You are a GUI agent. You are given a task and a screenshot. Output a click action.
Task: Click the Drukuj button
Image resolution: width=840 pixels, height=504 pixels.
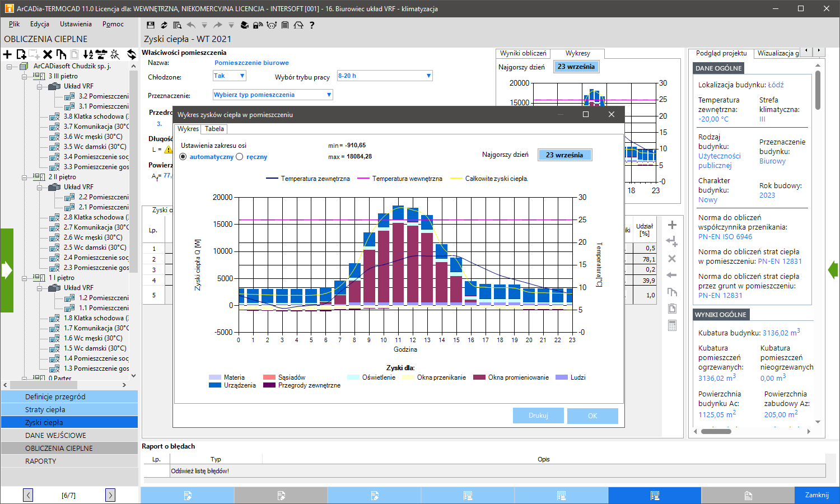coord(538,416)
